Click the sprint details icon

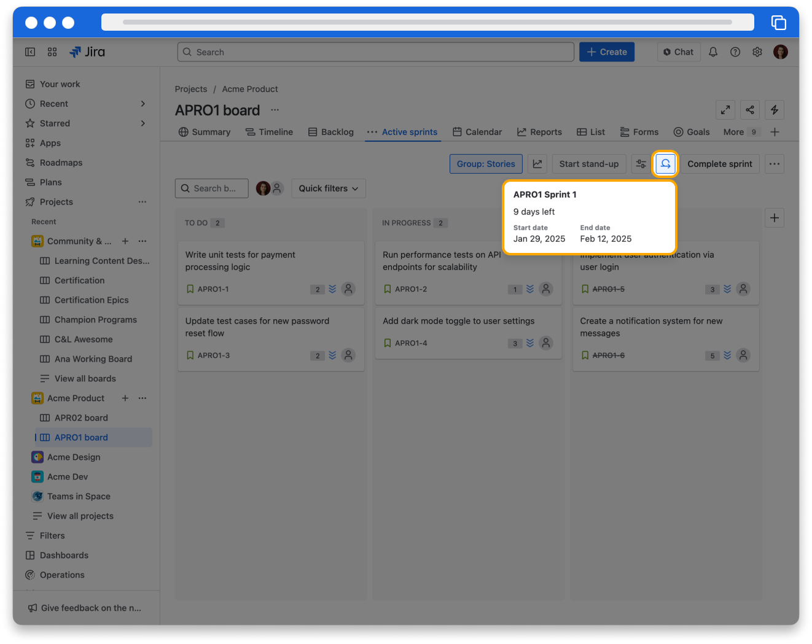tap(665, 164)
